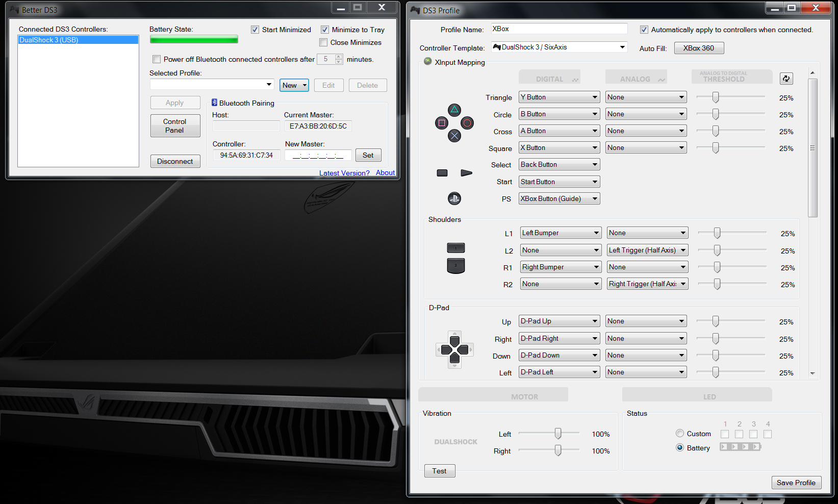
Task: Open the PS XBox Button (Guide) dropdown
Action: click(x=559, y=198)
